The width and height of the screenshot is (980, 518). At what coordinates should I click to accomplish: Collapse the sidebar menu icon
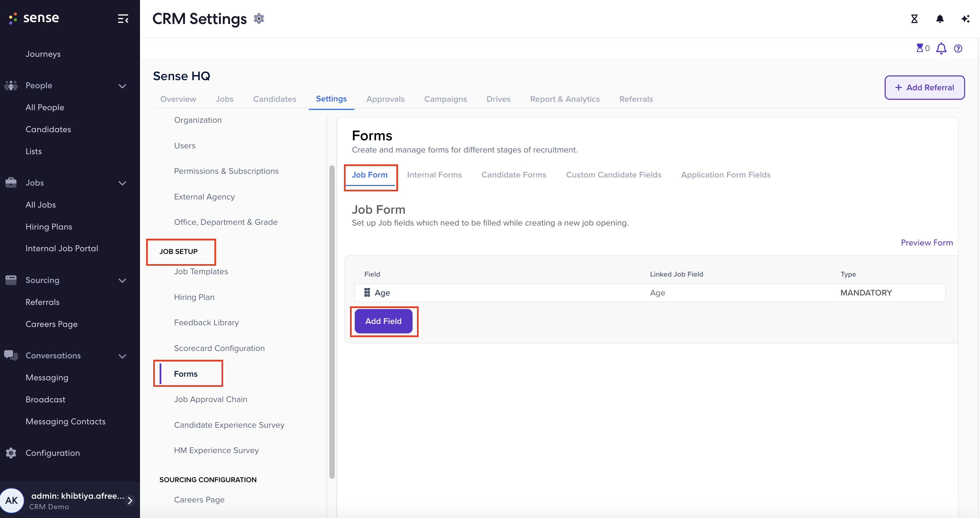coord(123,19)
